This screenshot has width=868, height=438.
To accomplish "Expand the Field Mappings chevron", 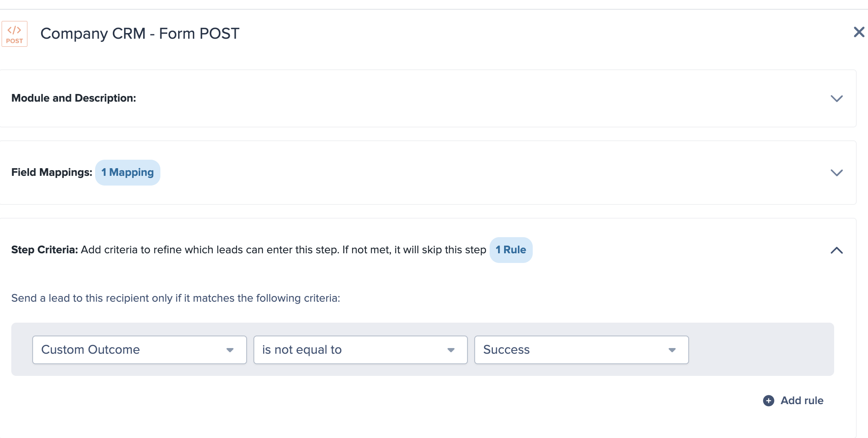I will [837, 173].
